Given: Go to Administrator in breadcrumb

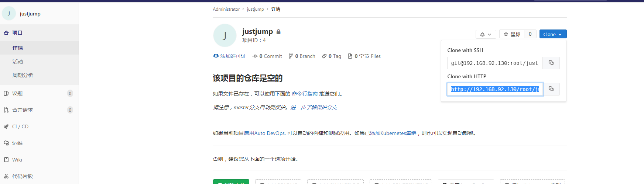Looking at the screenshot, I should (226, 9).
